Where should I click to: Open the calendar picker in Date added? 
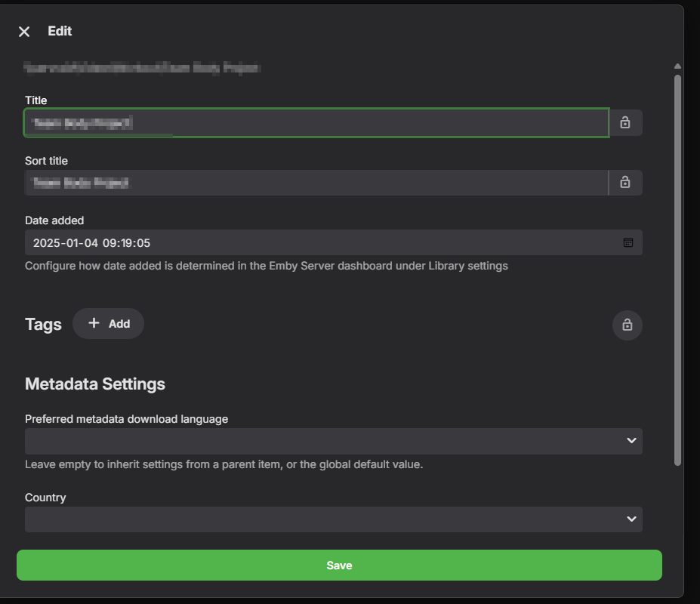click(x=628, y=242)
